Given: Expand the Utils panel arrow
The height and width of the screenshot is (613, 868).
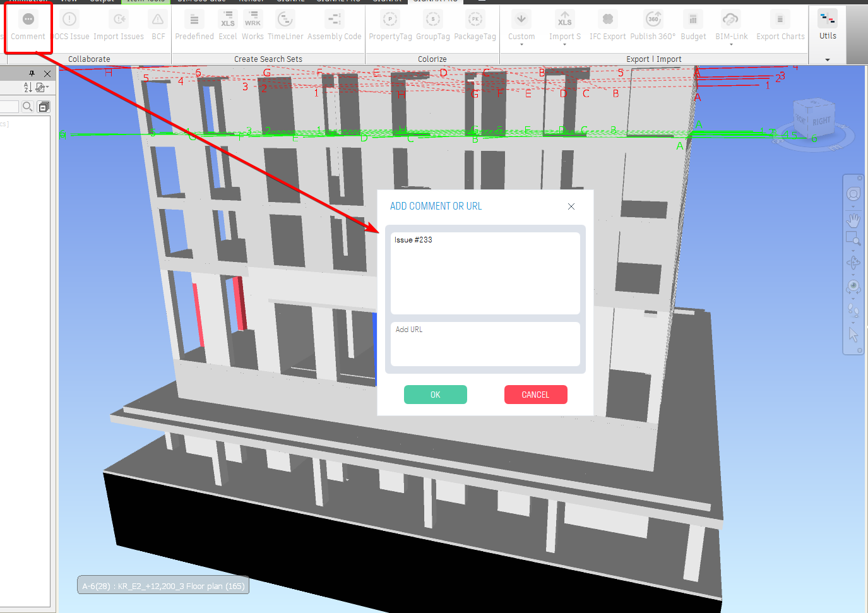Looking at the screenshot, I should tap(828, 60).
